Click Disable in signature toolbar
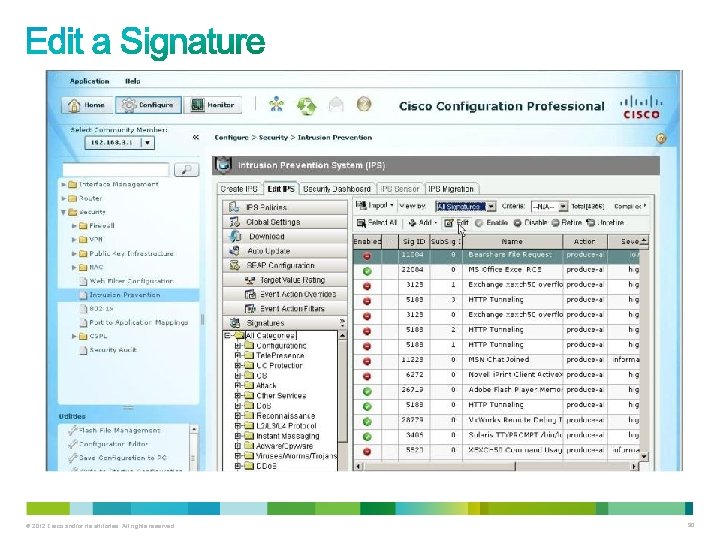The image size is (720, 540). (530, 223)
